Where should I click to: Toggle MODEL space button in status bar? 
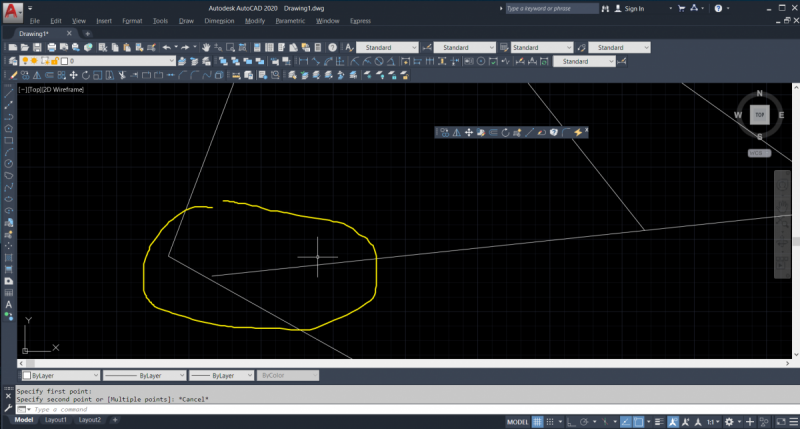(518, 421)
